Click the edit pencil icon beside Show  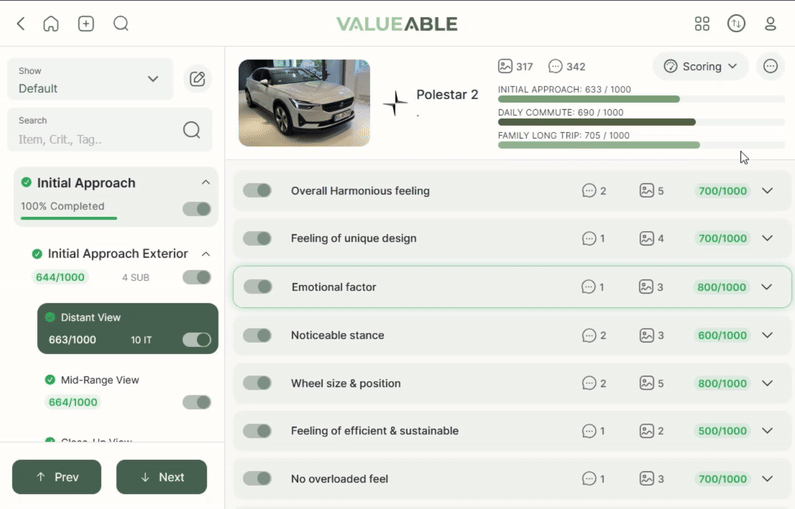[x=197, y=79]
